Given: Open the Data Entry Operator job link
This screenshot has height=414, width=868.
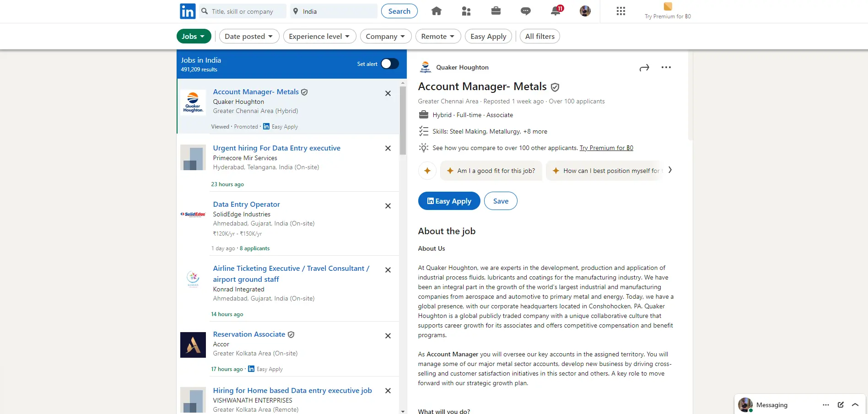Looking at the screenshot, I should [247, 204].
